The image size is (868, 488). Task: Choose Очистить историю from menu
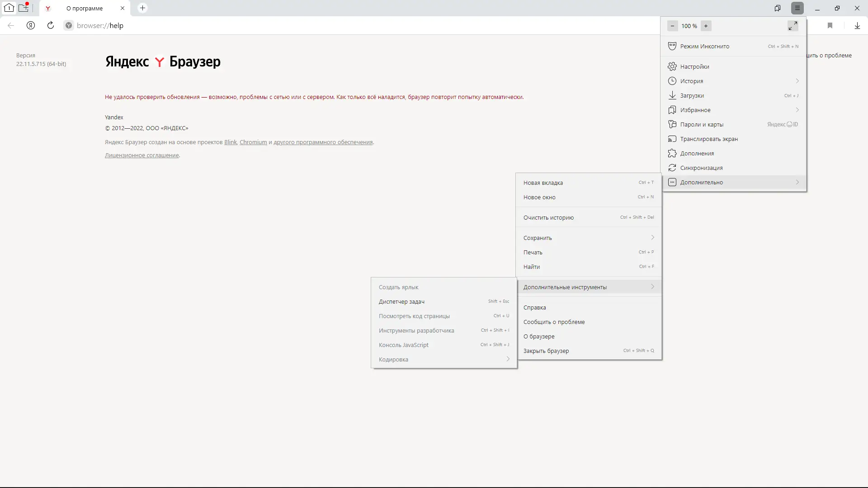(x=548, y=217)
